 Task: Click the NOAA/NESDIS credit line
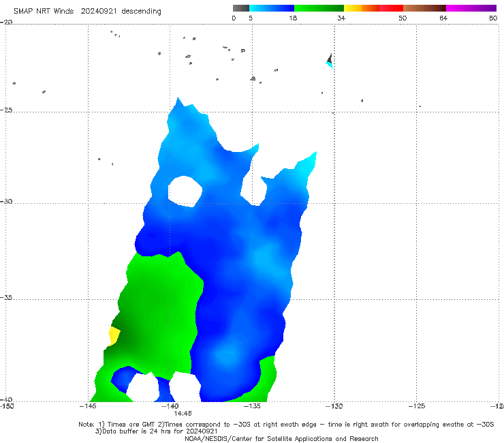point(281,438)
